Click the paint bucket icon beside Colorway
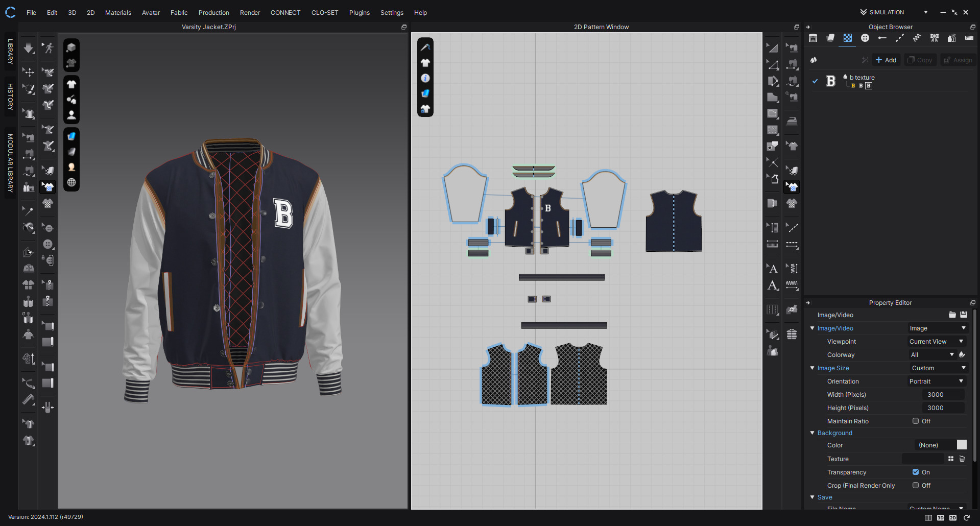980x526 pixels. coord(962,354)
